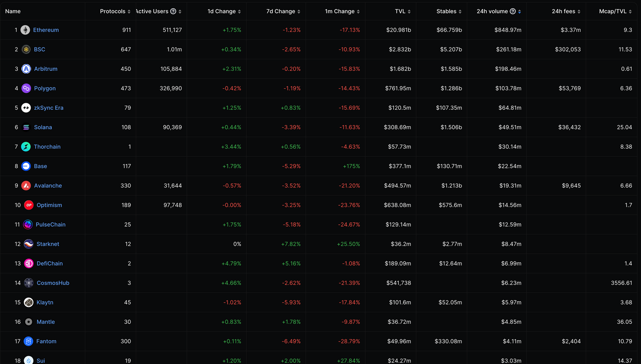Click the Optimism logo icon
The width and height of the screenshot is (641, 364).
[29, 205]
